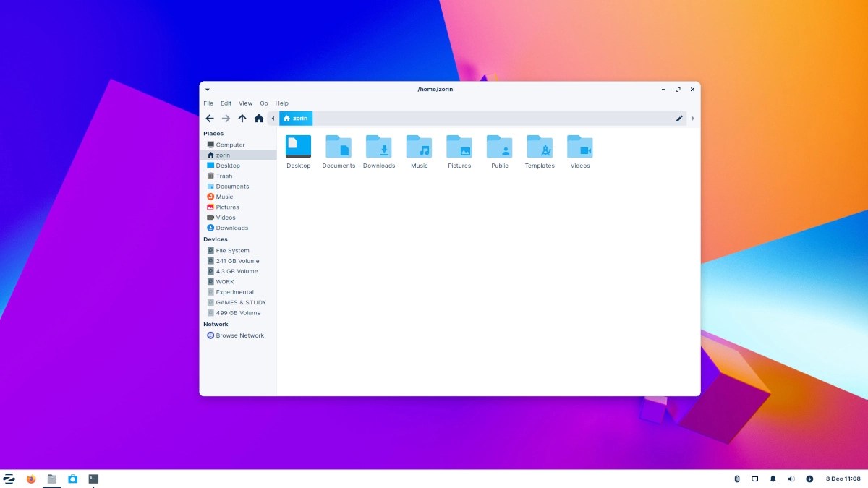868x488 pixels.
Task: Open the terminal from the taskbar
Action: click(92, 479)
